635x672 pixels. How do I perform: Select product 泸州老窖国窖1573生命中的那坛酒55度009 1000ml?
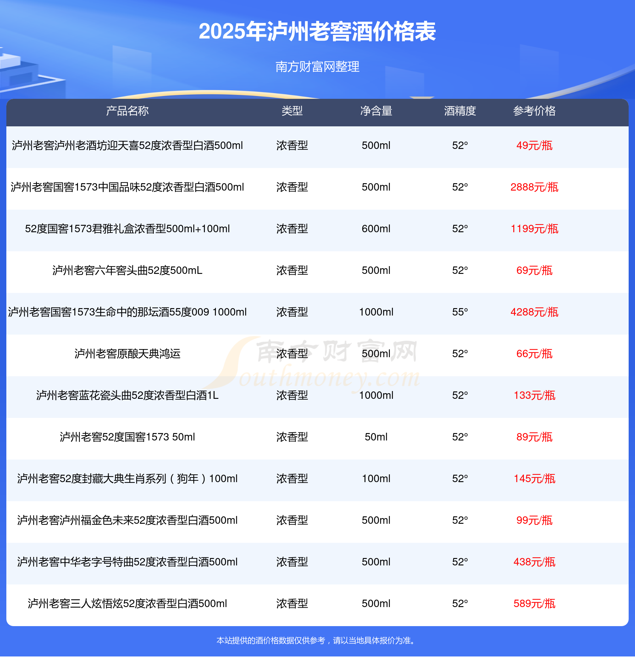coord(127,312)
